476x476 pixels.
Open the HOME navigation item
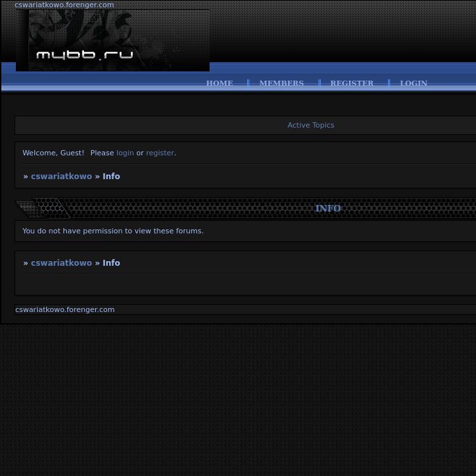click(x=219, y=83)
